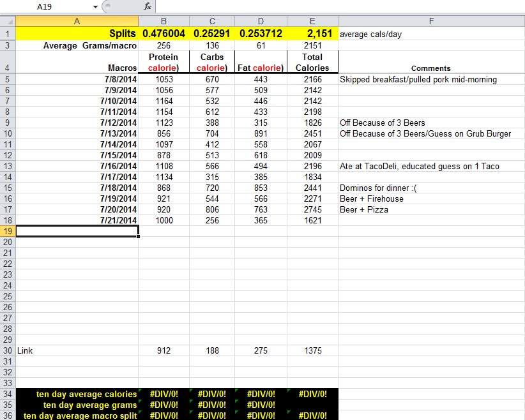Click the Select All corner of the grid
Screen dimensions: 525x420
coord(8,21)
